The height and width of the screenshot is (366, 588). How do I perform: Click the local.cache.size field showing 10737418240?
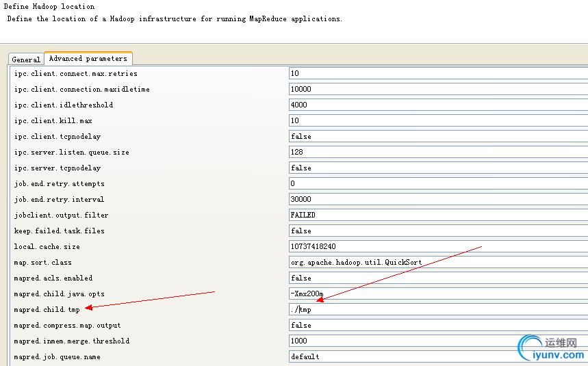[x=438, y=246]
